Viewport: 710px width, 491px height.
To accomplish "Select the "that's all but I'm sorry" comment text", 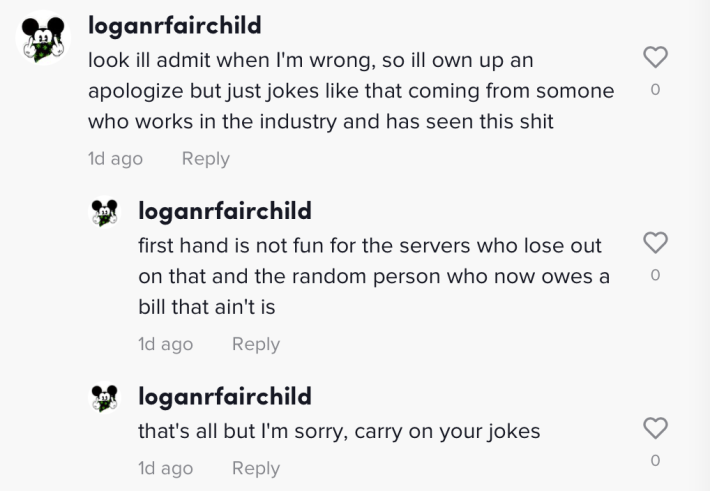I will (339, 432).
